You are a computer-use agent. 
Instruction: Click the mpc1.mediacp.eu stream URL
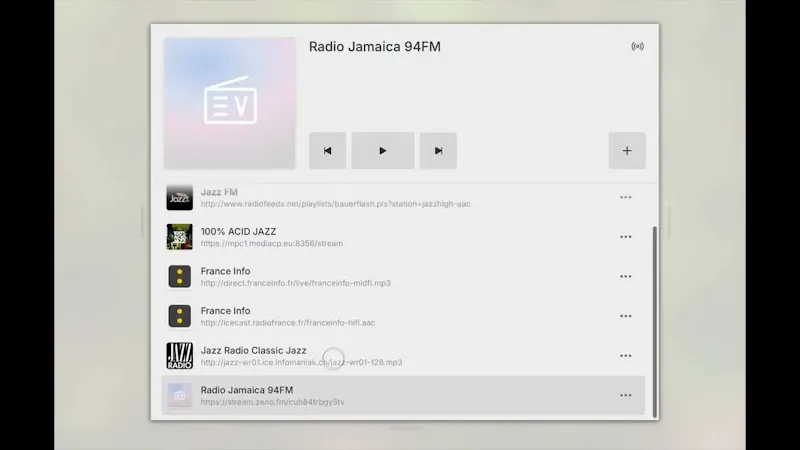click(x=271, y=243)
